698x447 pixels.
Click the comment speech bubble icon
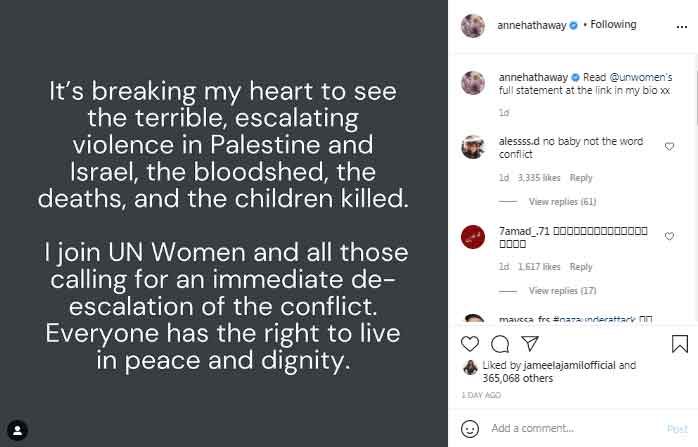501,344
